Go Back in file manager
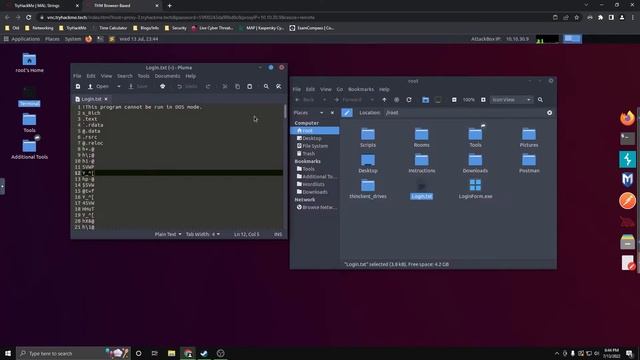The image size is (640, 360). click(x=304, y=100)
